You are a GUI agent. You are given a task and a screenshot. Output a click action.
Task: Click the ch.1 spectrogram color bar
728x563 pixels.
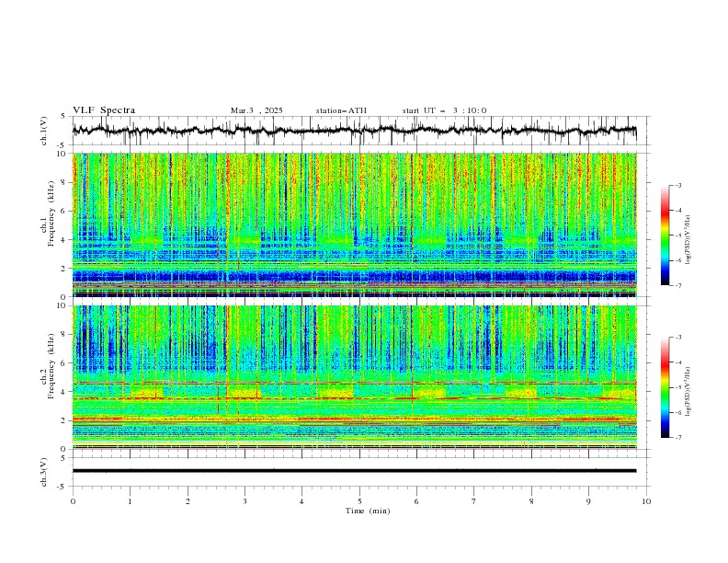click(x=665, y=235)
